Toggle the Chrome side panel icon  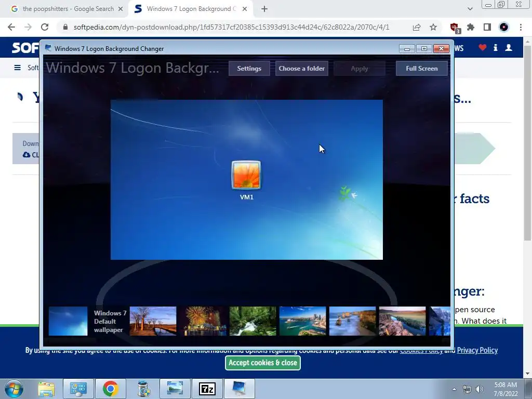(x=487, y=27)
